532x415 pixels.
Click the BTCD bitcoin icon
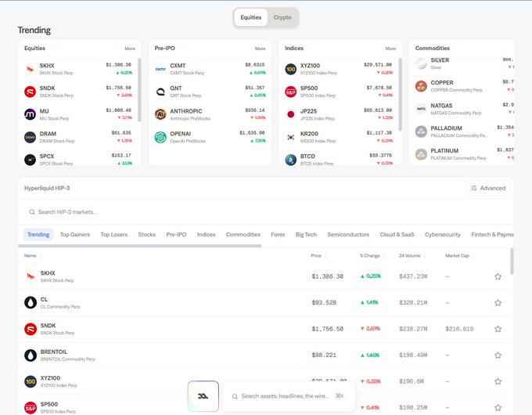(x=291, y=160)
